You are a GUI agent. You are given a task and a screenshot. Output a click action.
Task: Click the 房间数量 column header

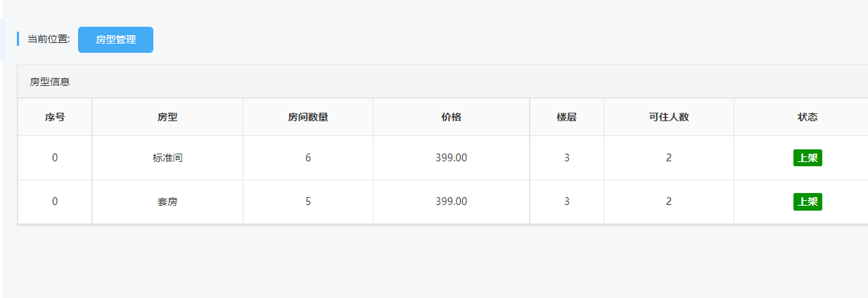(308, 117)
